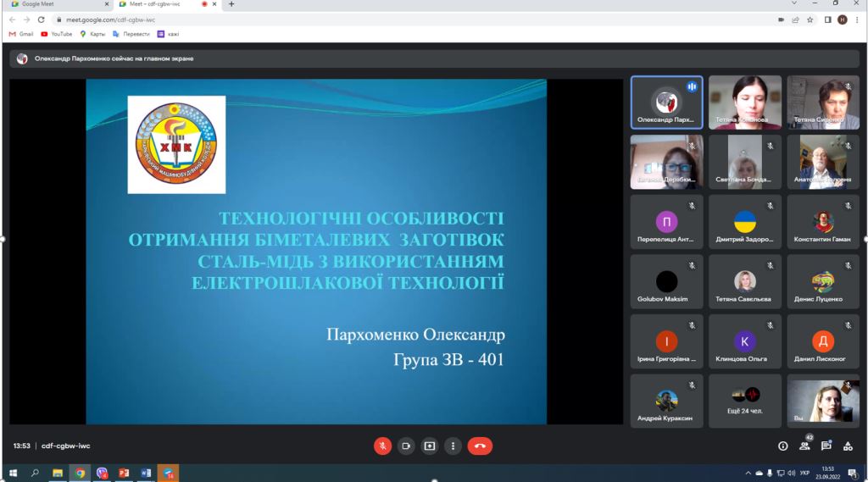This screenshot has height=482, width=868.
Task: Show hidden system tray icons
Action: tap(748, 474)
